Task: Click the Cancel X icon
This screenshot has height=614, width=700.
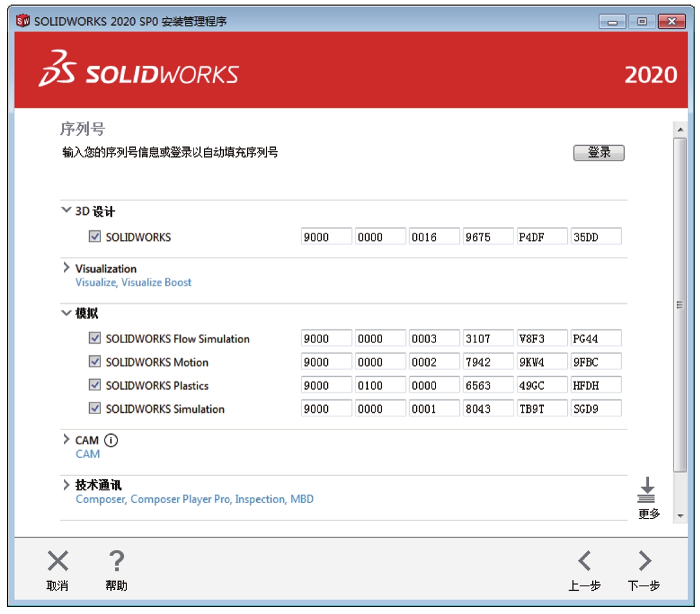Action: pyautogui.click(x=58, y=561)
